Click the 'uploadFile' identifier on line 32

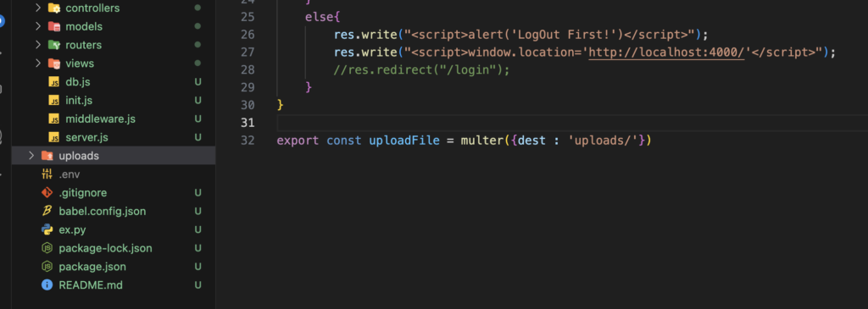[x=404, y=141]
